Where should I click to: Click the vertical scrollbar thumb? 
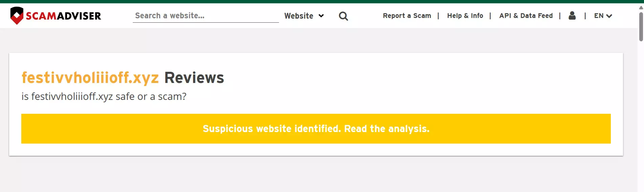pyautogui.click(x=641, y=27)
